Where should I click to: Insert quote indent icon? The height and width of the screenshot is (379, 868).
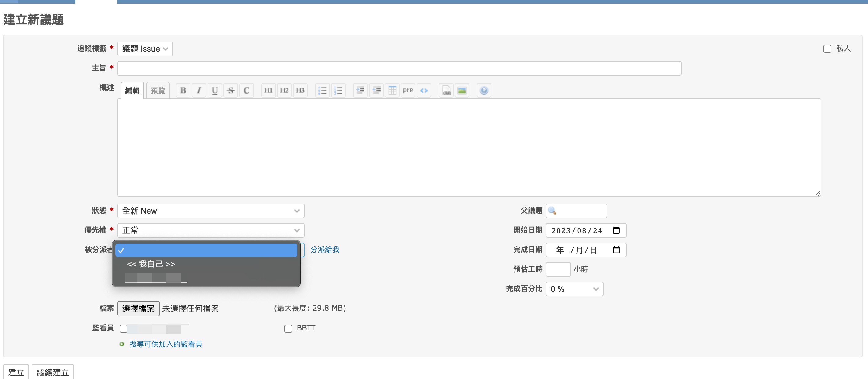tap(360, 90)
